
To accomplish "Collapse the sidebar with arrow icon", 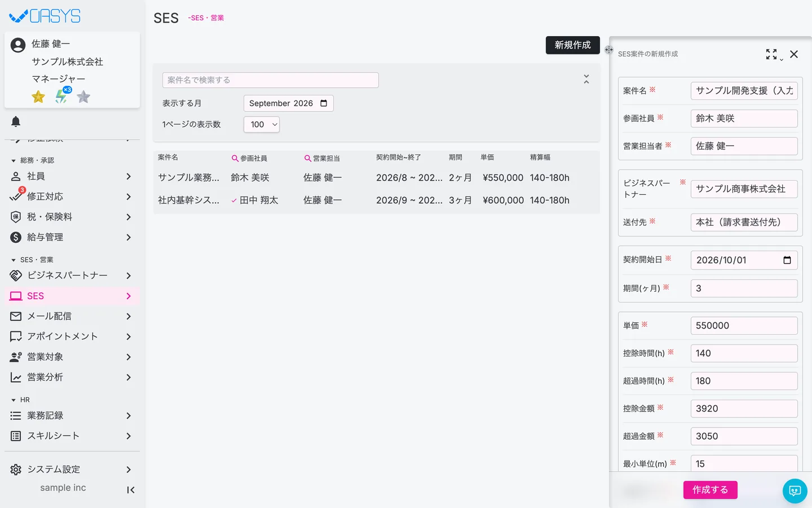I will pos(130,490).
